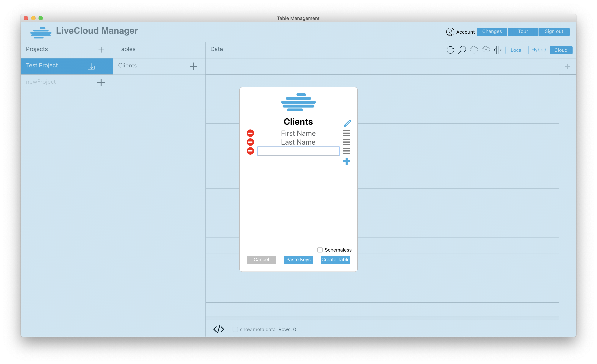The height and width of the screenshot is (364, 597).
Task: Open the code split view icon
Action: pyautogui.click(x=498, y=50)
